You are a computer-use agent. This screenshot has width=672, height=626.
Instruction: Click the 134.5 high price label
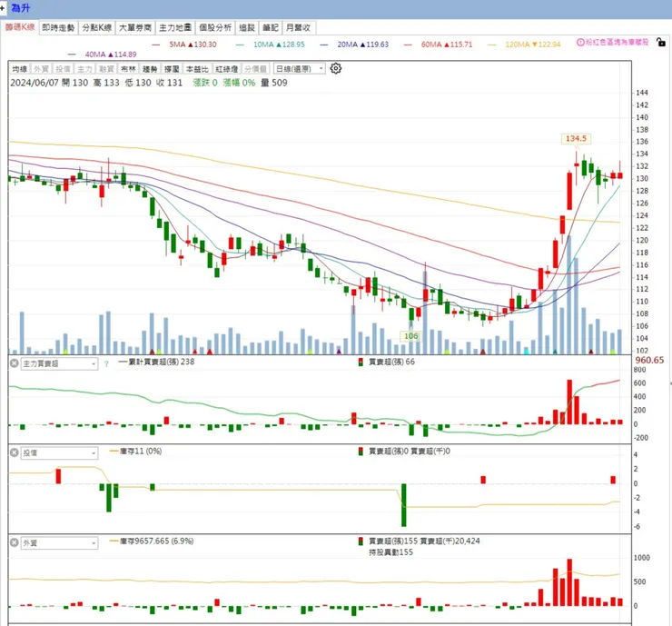point(576,138)
